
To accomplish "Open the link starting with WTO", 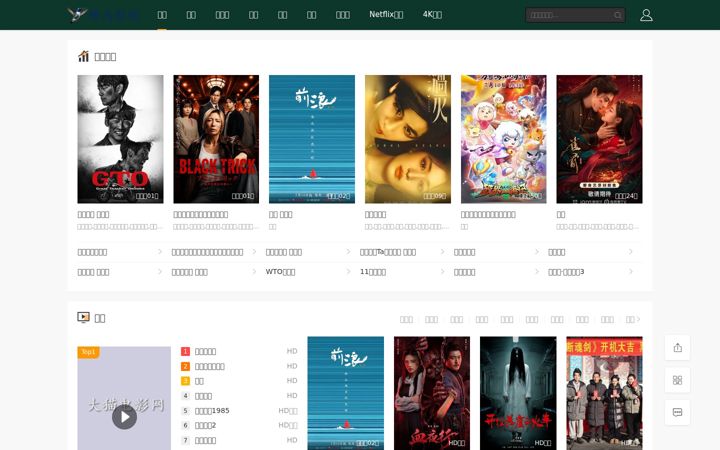I will [281, 272].
